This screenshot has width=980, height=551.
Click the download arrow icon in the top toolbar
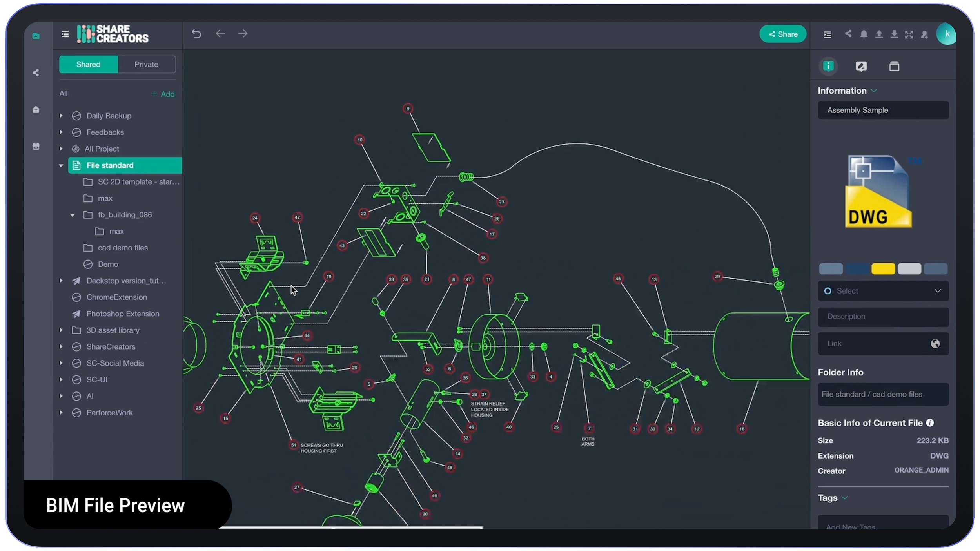(x=894, y=34)
